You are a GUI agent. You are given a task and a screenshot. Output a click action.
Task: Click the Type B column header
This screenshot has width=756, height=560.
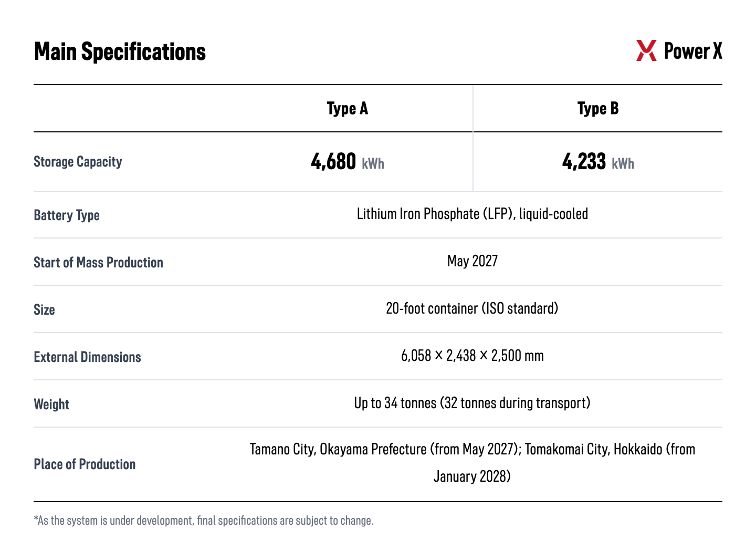(598, 108)
